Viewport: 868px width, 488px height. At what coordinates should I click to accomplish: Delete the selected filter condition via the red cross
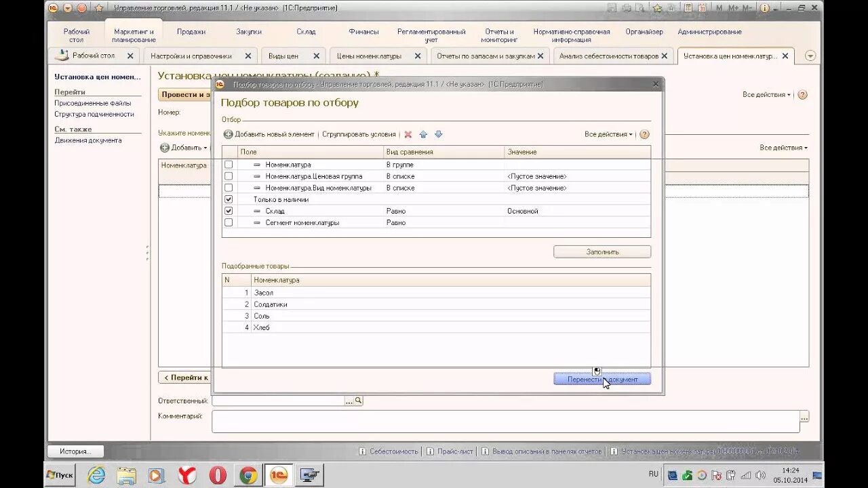408,134
